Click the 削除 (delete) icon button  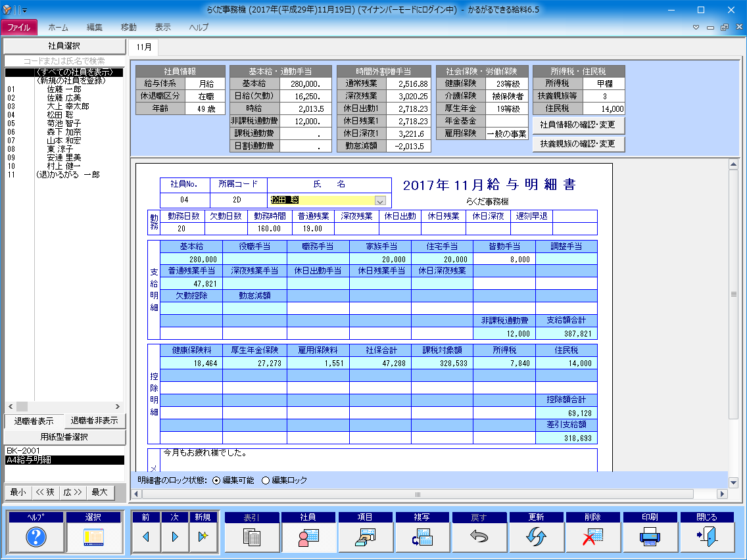(x=593, y=537)
